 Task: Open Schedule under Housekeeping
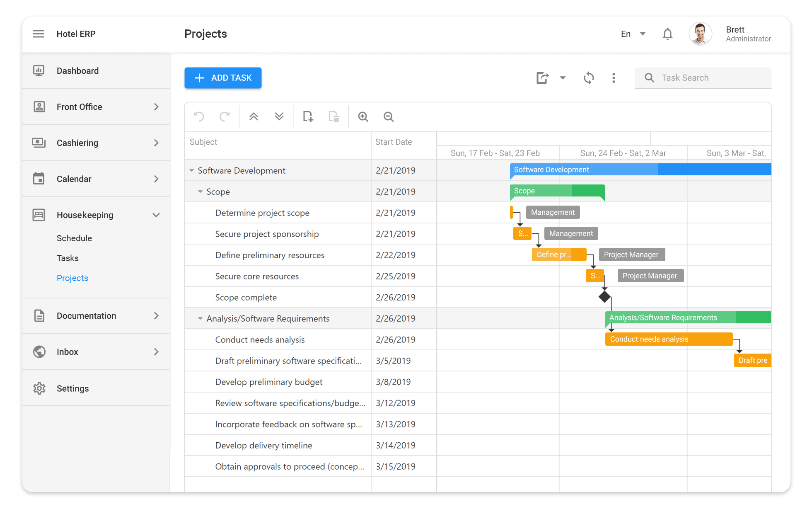point(74,238)
